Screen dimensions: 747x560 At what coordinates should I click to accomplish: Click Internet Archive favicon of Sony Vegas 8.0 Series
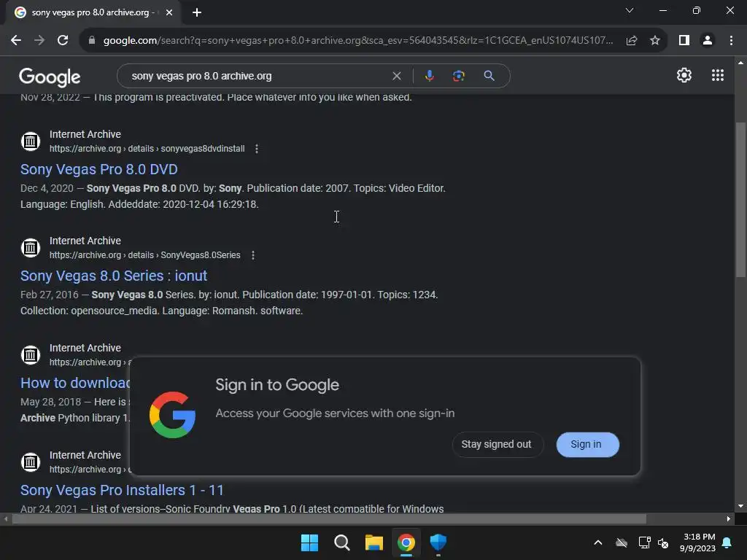tap(31, 248)
